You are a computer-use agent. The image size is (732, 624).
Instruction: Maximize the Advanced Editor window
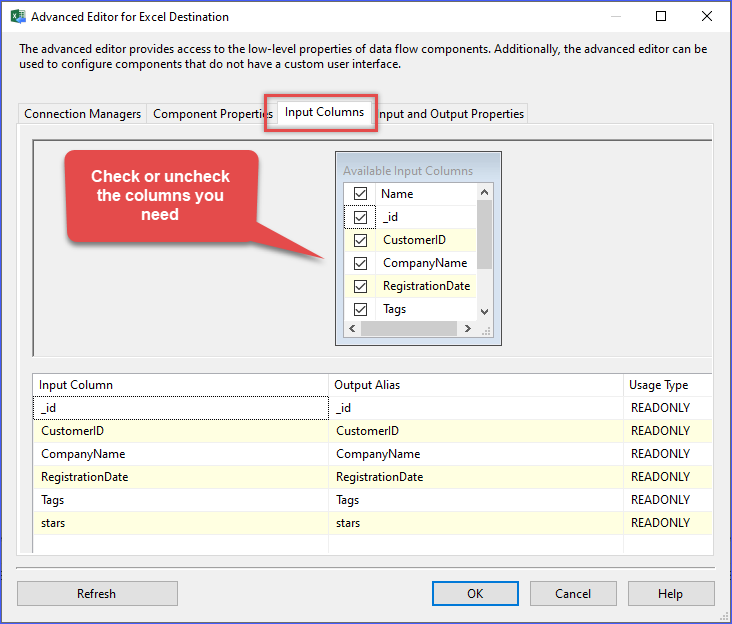tap(661, 16)
